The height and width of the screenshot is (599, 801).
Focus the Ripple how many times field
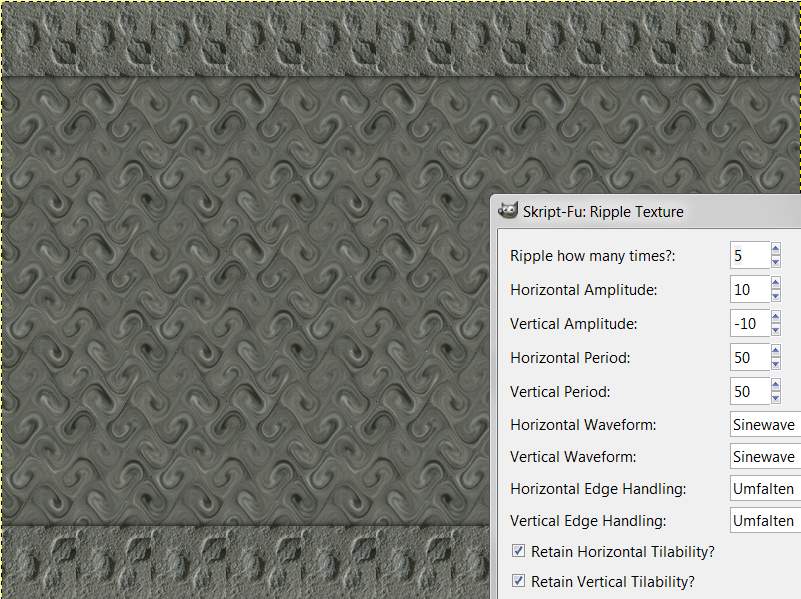(x=750, y=255)
